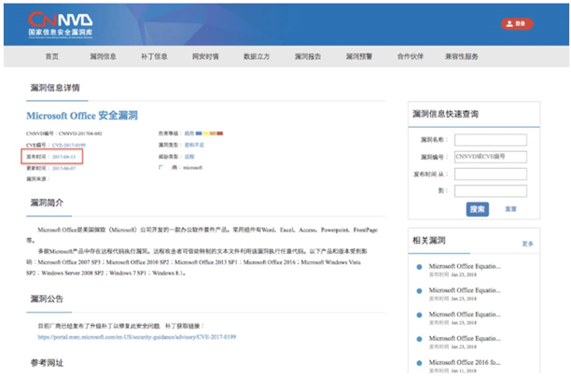
Task: Go to the 补丁信息 menu item
Action: 154,56
